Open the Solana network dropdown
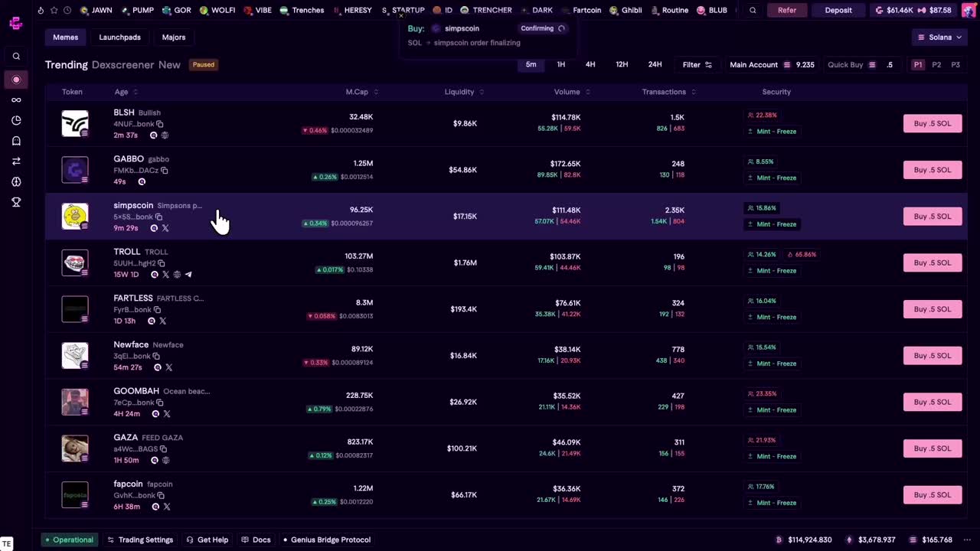 click(x=939, y=37)
